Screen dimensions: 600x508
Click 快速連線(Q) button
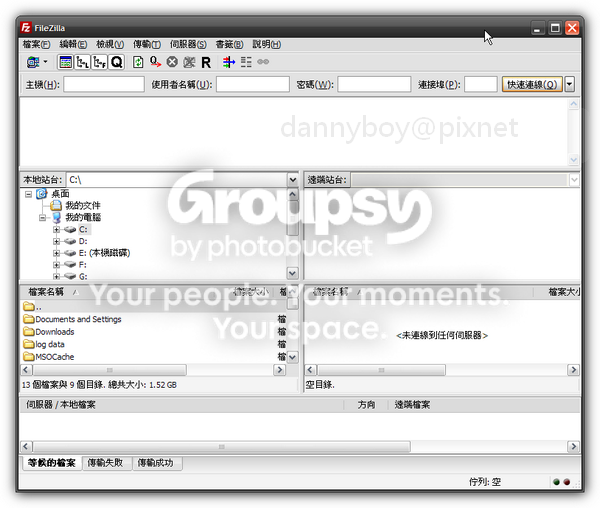coord(532,85)
